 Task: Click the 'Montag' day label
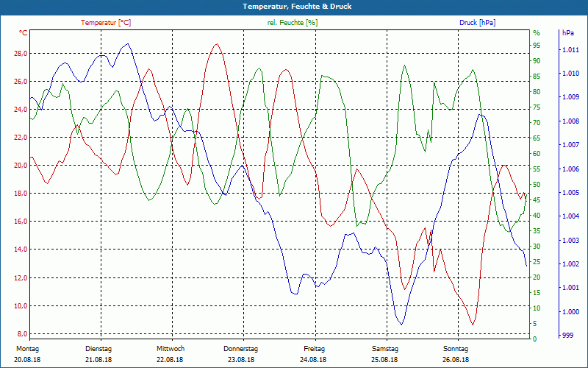click(27, 349)
